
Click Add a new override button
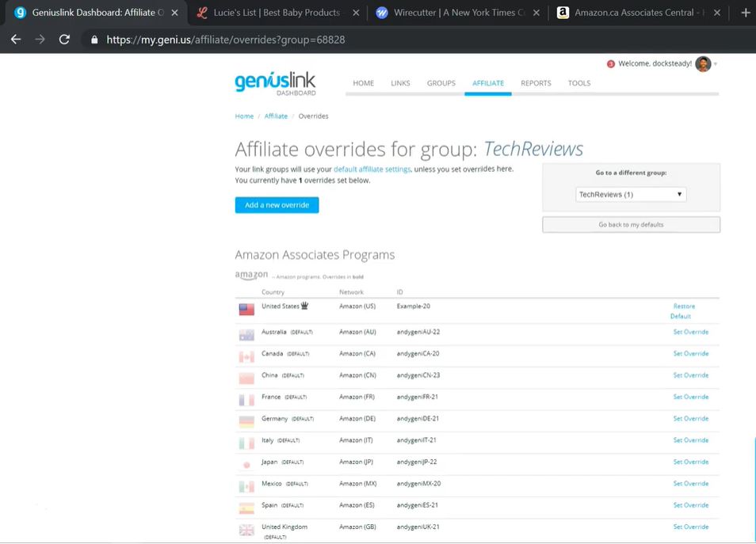tap(277, 205)
